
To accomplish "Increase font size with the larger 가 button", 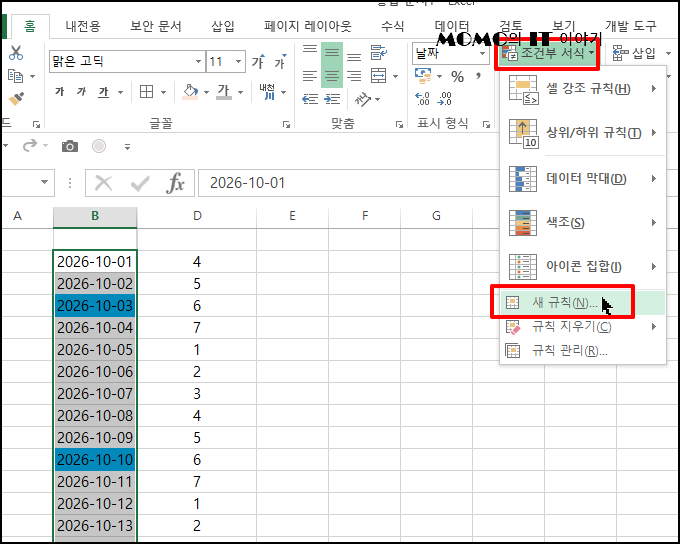I will pos(258,62).
